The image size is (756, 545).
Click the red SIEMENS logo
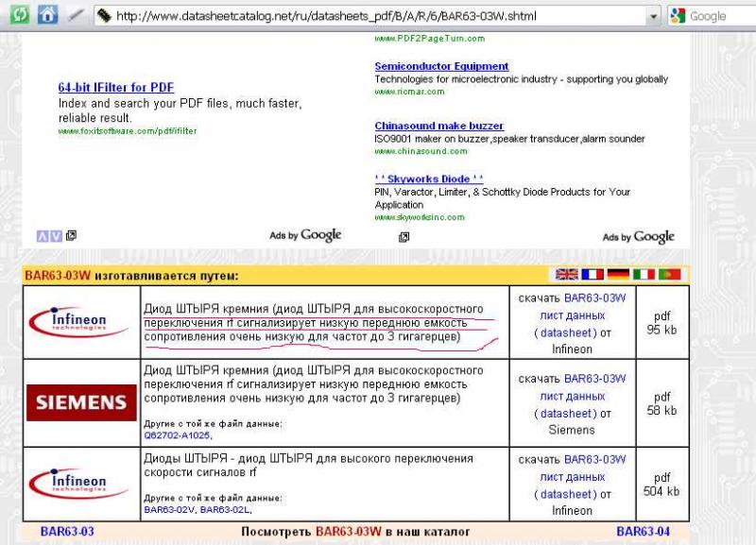(x=81, y=403)
